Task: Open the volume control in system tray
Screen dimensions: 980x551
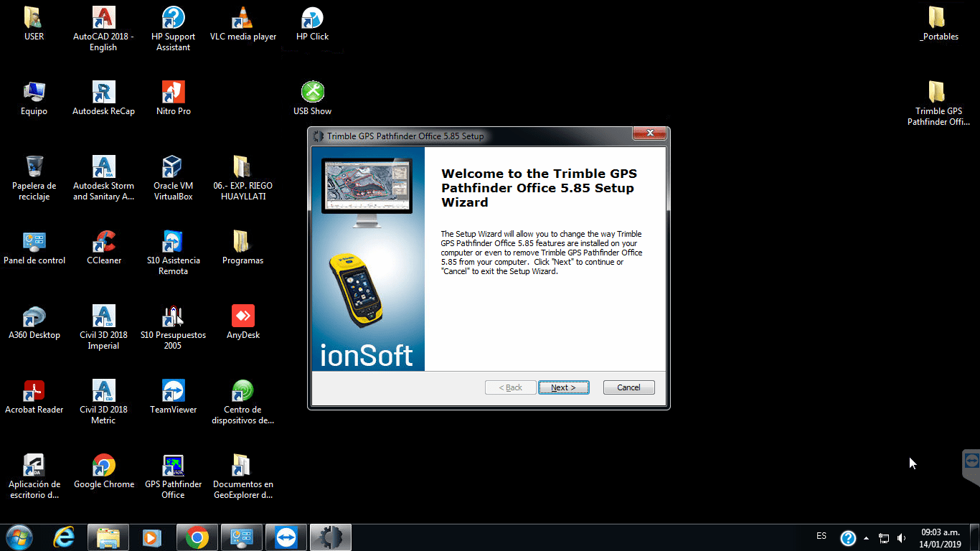Action: [901, 538]
